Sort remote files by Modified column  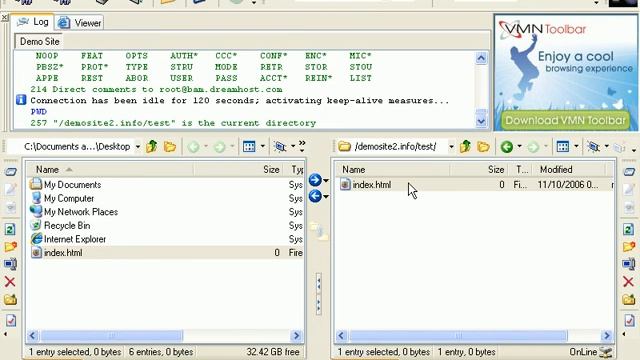tap(569, 169)
